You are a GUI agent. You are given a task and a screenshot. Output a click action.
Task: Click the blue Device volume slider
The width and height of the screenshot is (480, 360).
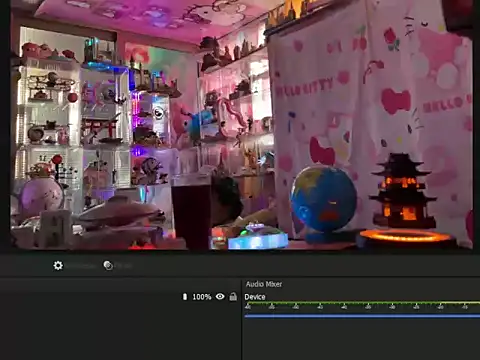[x=362, y=315]
